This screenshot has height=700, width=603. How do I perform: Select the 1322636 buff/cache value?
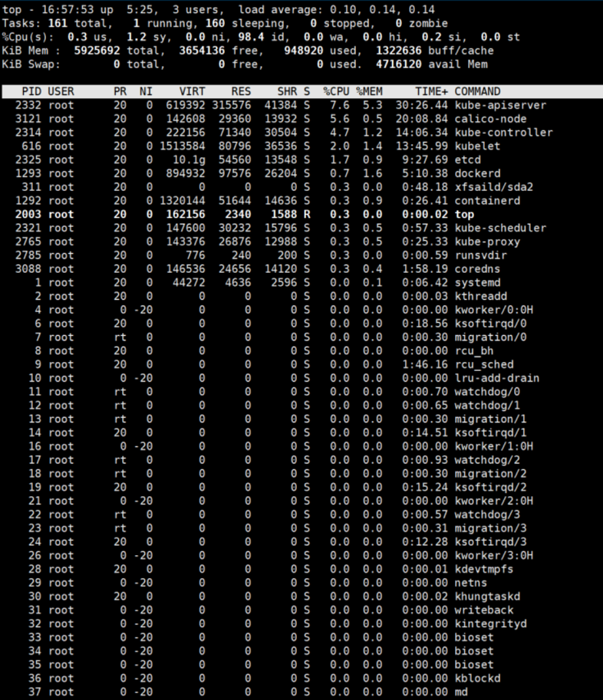[399, 51]
